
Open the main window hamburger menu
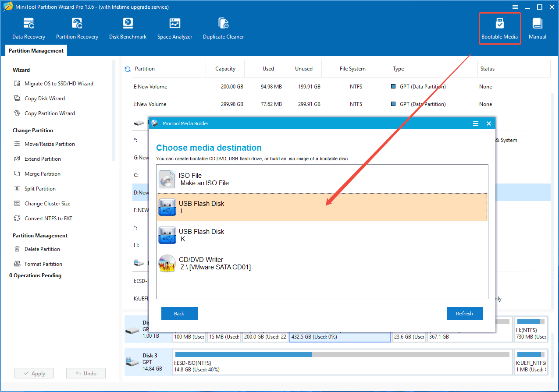click(x=515, y=7)
